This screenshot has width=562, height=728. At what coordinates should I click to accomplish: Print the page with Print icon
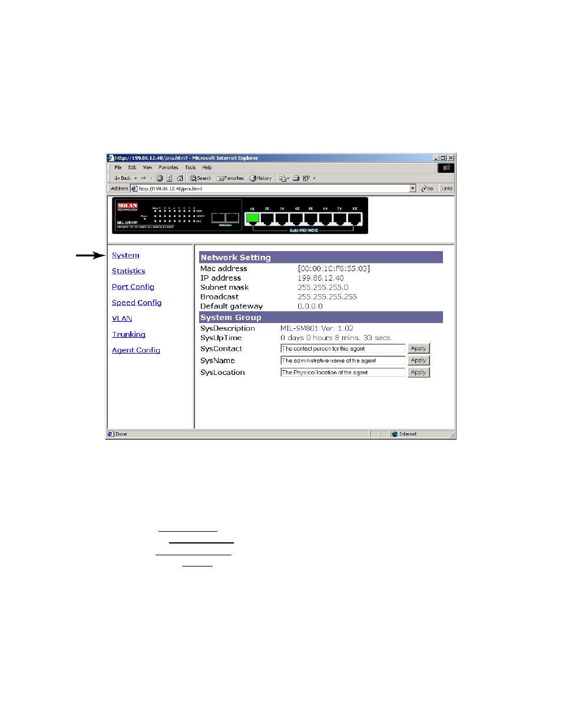(296, 178)
